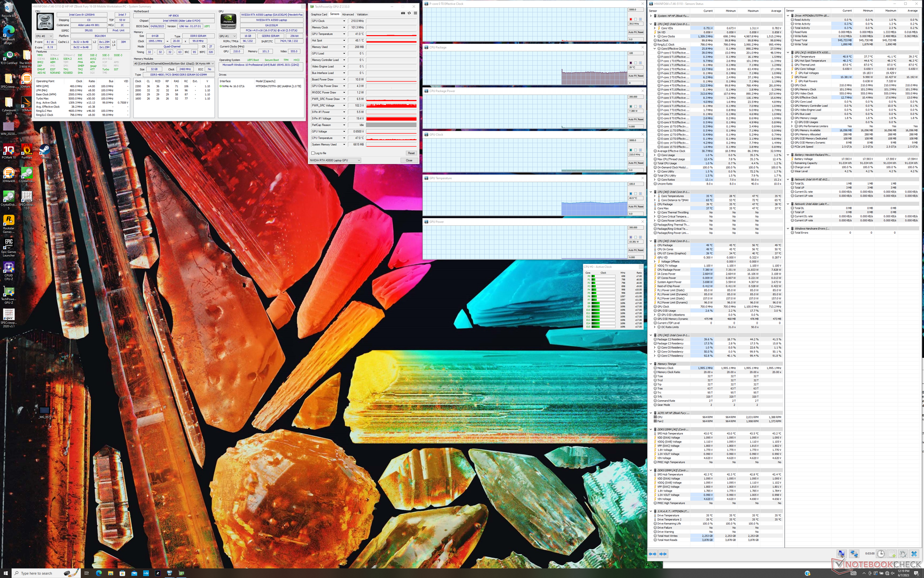Open Memory Modules slot dropdown

174,64
